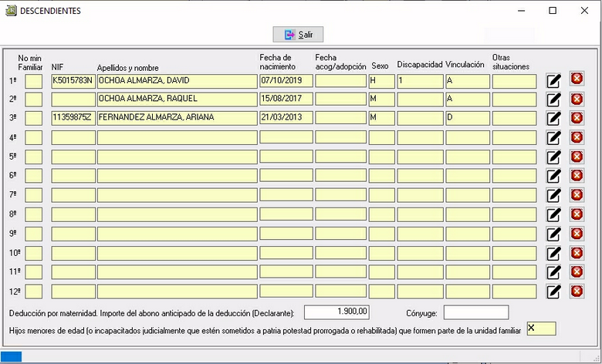
Task: Delete row 10º with red icon
Action: pyautogui.click(x=577, y=253)
